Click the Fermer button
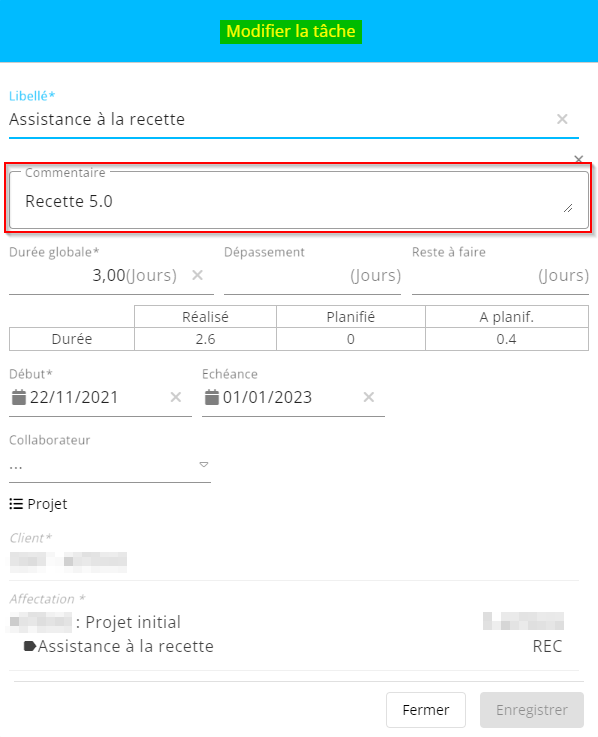 coord(426,710)
